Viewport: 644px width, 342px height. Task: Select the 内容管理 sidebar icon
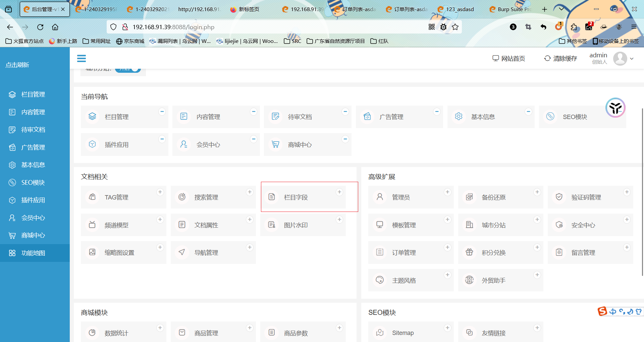12,112
